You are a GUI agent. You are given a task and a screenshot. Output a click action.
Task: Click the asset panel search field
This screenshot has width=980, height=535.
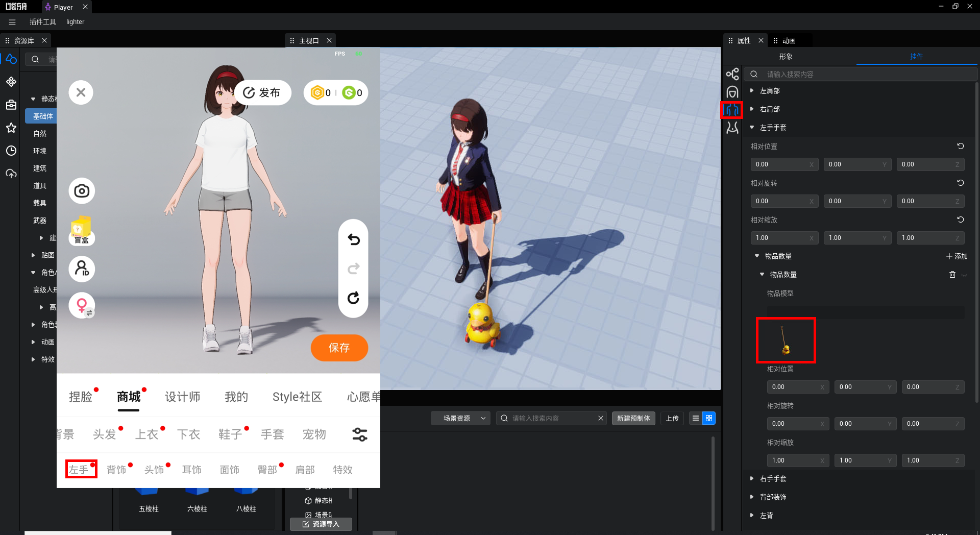[551, 418]
